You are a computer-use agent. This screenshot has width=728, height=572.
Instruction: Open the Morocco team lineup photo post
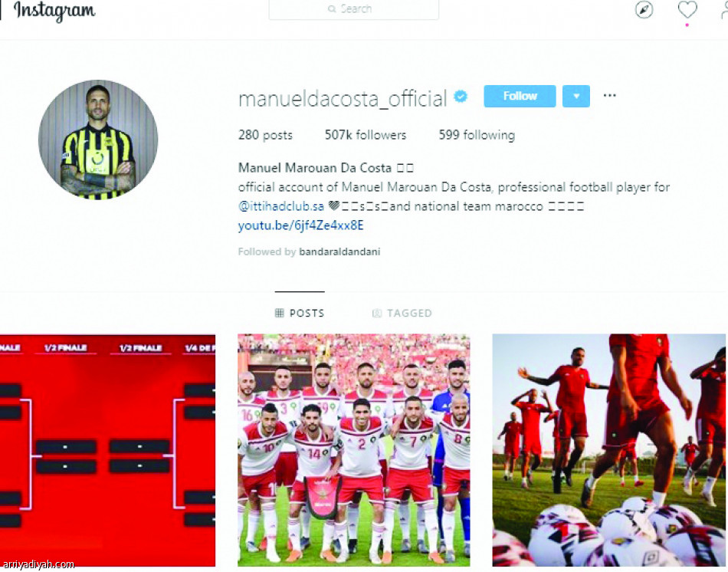coord(354,450)
